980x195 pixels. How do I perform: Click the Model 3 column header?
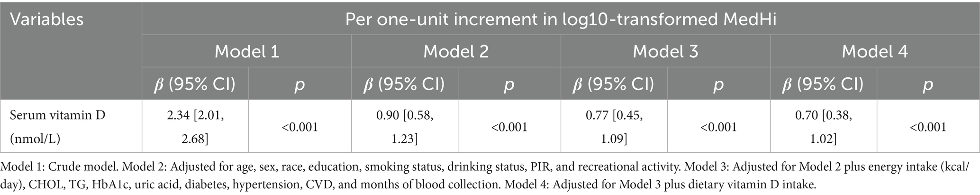pos(665,51)
